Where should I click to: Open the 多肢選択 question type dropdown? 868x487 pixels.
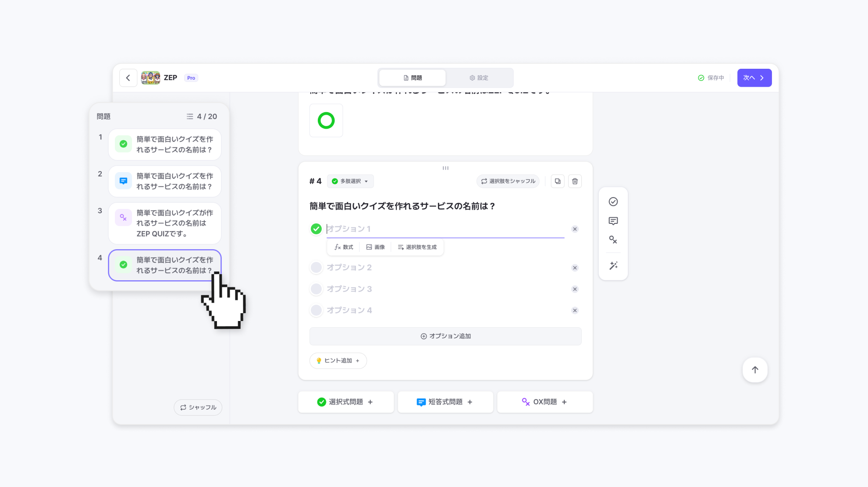[x=350, y=181]
